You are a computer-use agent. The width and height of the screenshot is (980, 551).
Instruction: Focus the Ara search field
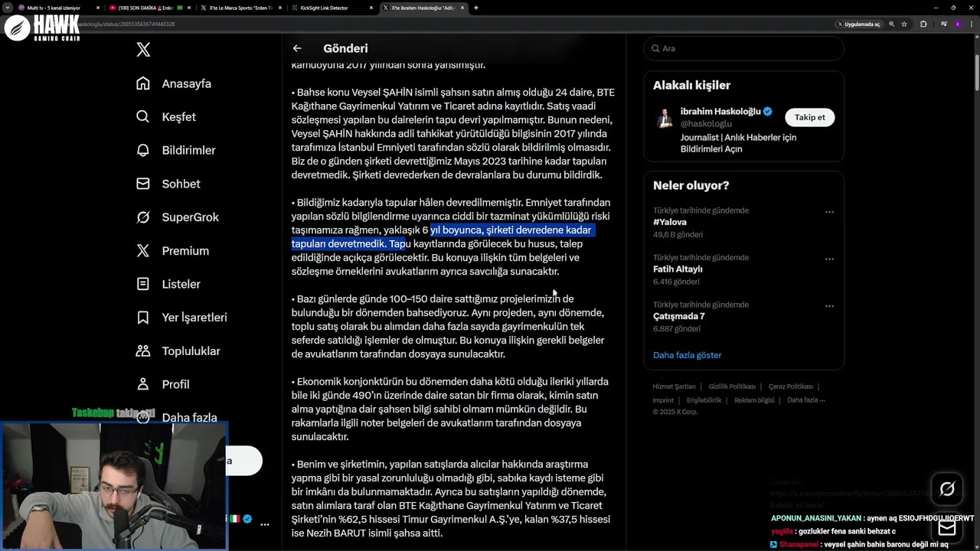coord(743,48)
